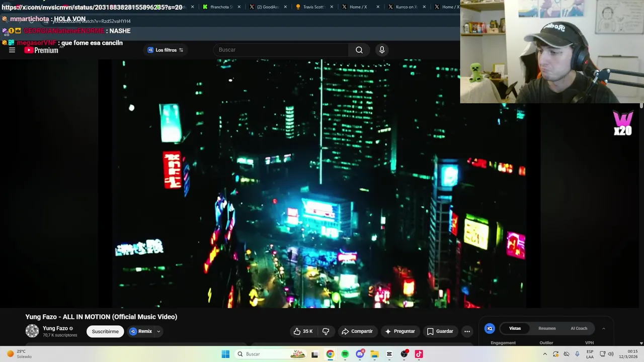644x362 pixels.
Task: Click the taskbar Buscar search box
Action: pos(271,354)
